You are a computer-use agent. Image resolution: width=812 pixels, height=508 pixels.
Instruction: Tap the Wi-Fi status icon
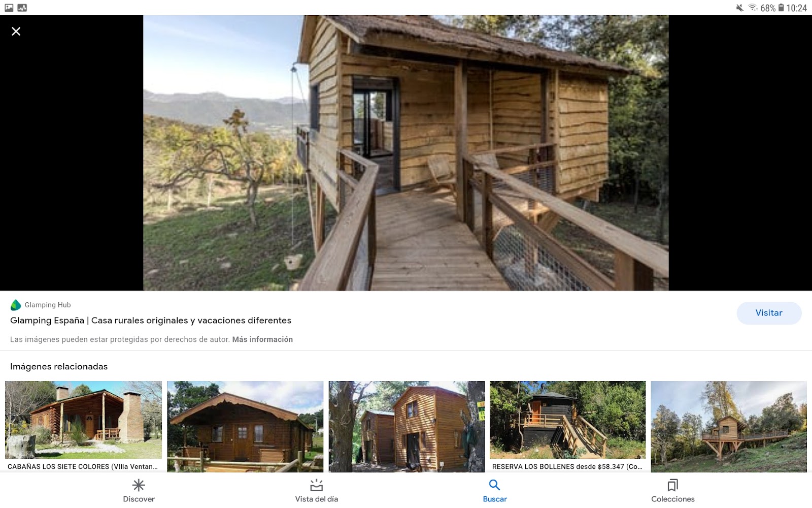pyautogui.click(x=753, y=8)
